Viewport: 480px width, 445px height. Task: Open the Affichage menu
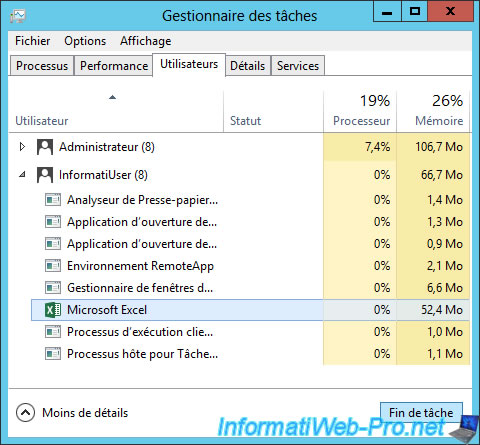click(146, 41)
